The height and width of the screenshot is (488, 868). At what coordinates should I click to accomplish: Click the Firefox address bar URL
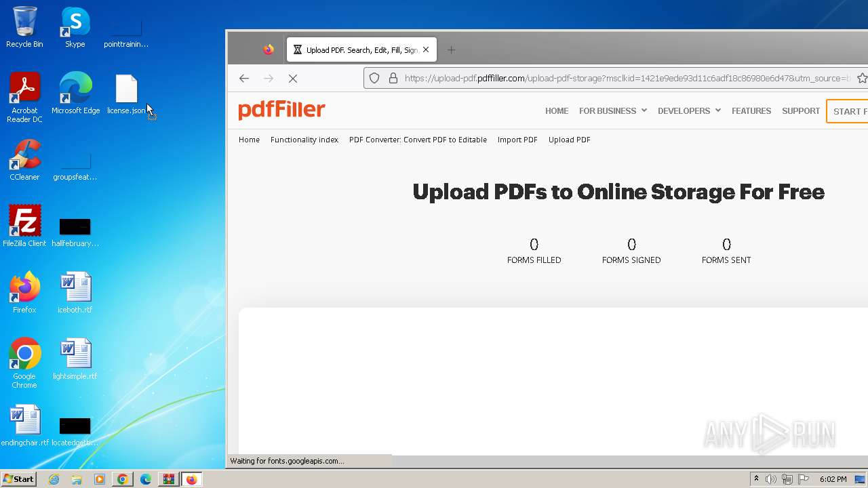627,79
